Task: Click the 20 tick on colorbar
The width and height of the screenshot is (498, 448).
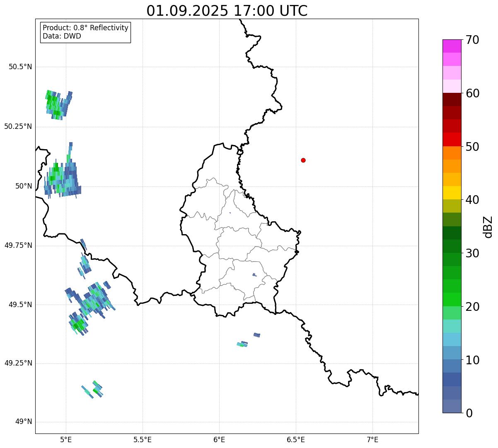Action: click(472, 307)
